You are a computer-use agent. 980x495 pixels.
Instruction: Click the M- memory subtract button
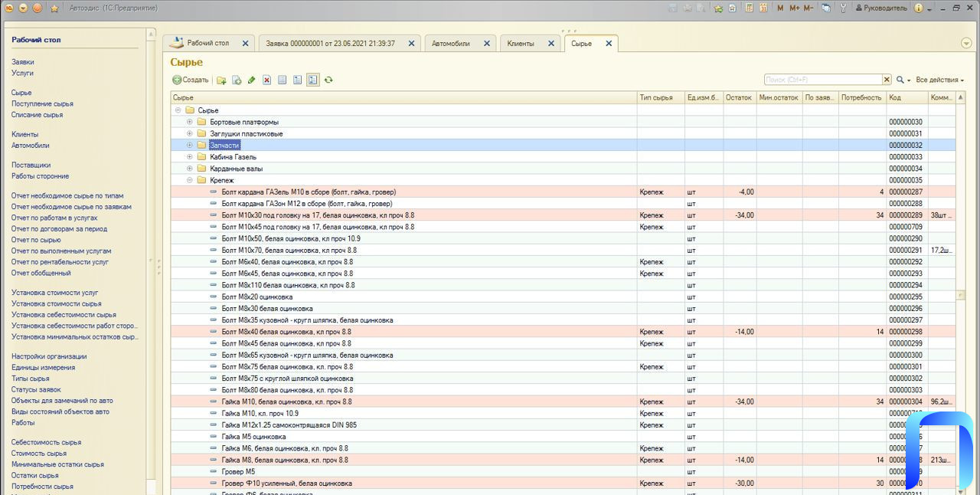click(x=810, y=8)
